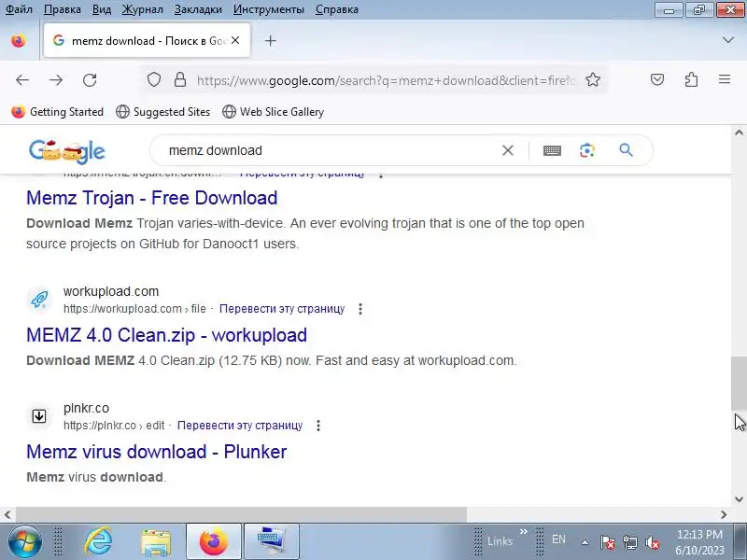This screenshot has height=560, width=747.
Task: Expand the list all tabs chevron
Action: point(728,40)
